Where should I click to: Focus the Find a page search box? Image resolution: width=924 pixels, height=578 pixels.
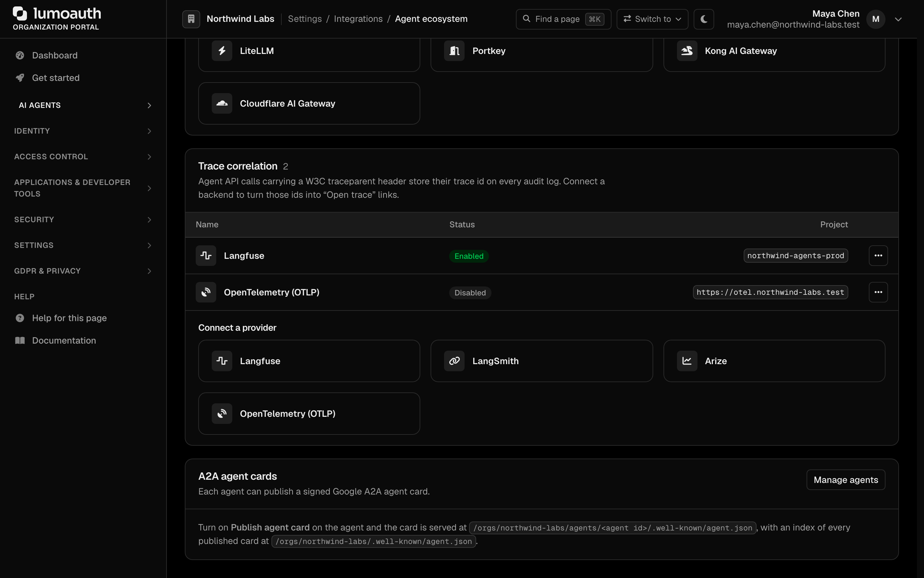pos(563,19)
